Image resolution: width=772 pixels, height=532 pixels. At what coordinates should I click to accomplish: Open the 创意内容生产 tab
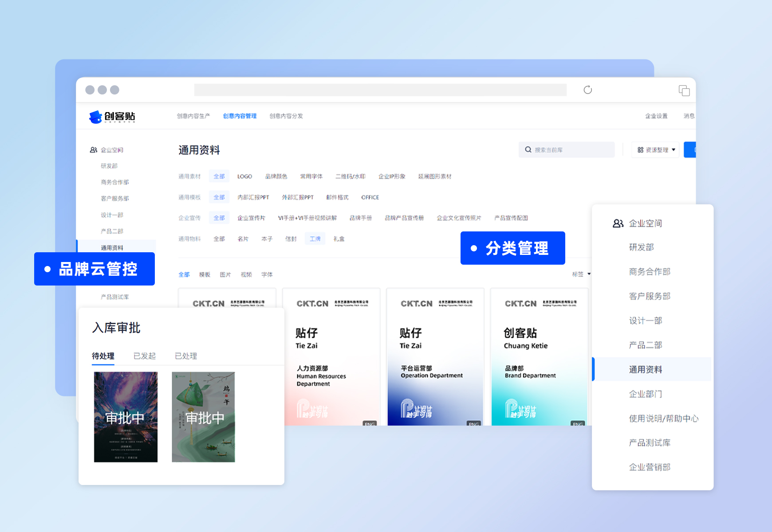193,116
